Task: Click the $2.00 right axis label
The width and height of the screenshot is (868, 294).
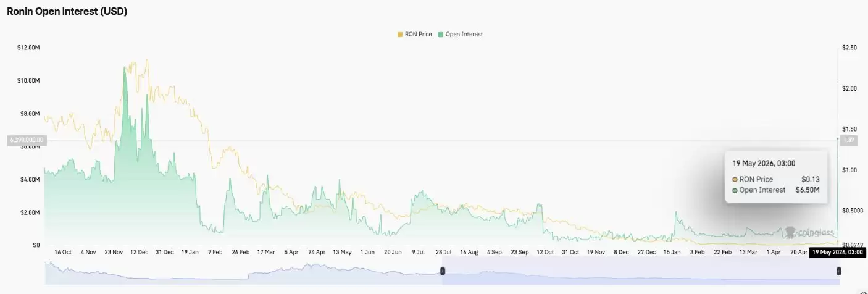Action: tap(849, 88)
